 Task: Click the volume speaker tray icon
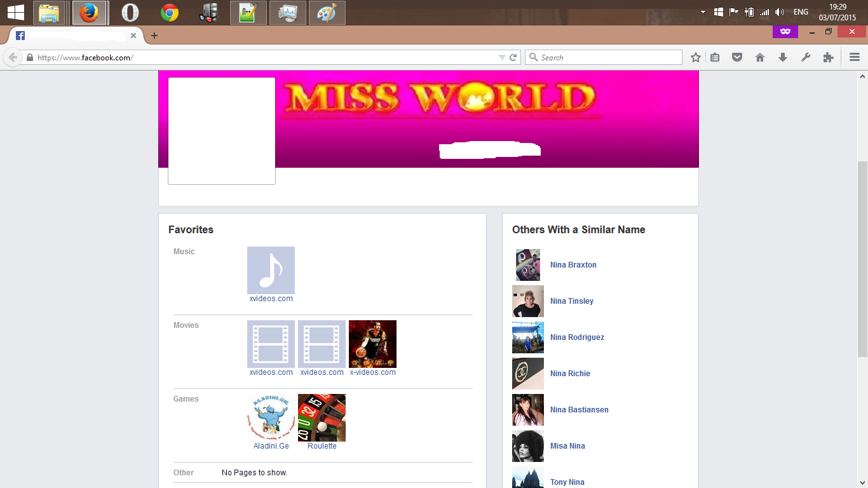pyautogui.click(x=780, y=12)
